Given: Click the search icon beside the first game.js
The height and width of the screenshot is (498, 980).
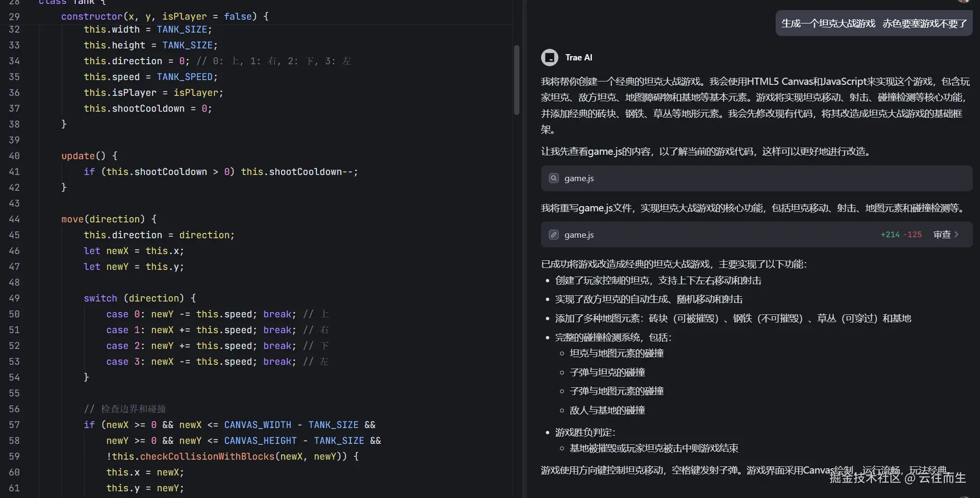Looking at the screenshot, I should (554, 178).
